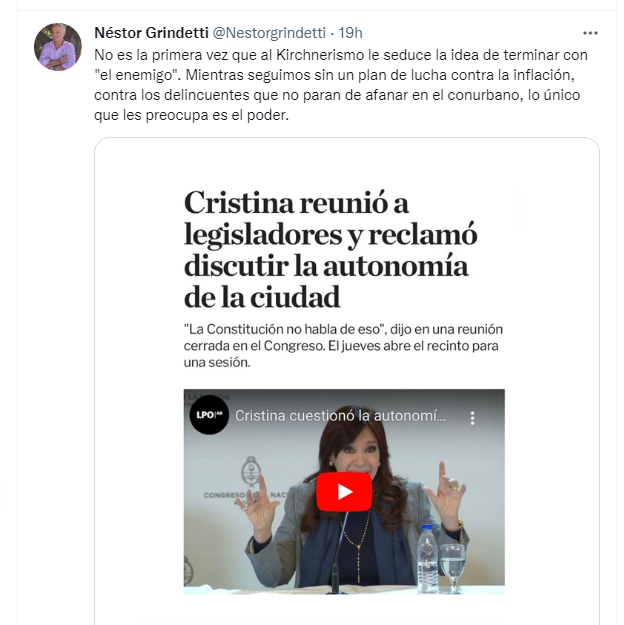
Task: Click the video title 'Cristina cuestionó la autonomí...'
Action: coord(340,416)
